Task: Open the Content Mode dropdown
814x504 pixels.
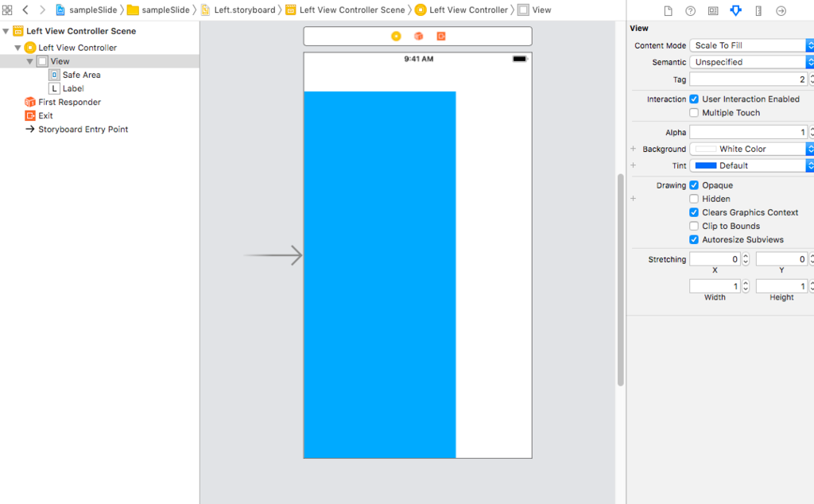Action: point(751,45)
